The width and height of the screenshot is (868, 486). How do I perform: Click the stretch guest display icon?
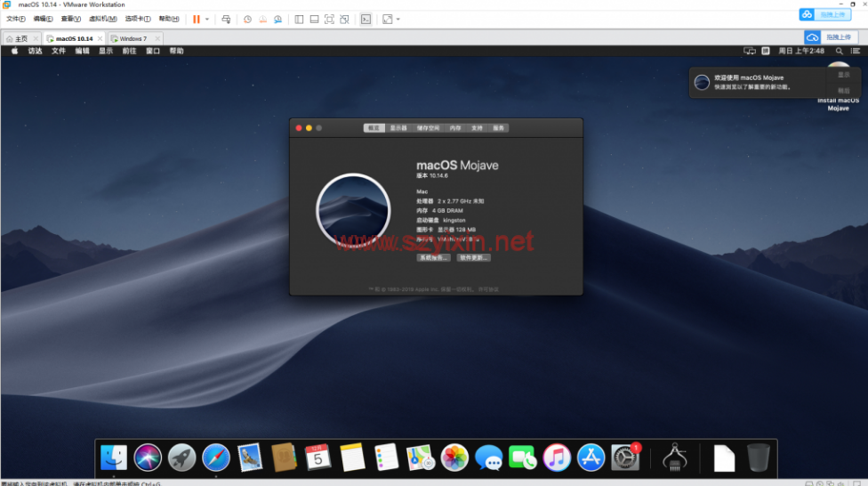(x=388, y=20)
